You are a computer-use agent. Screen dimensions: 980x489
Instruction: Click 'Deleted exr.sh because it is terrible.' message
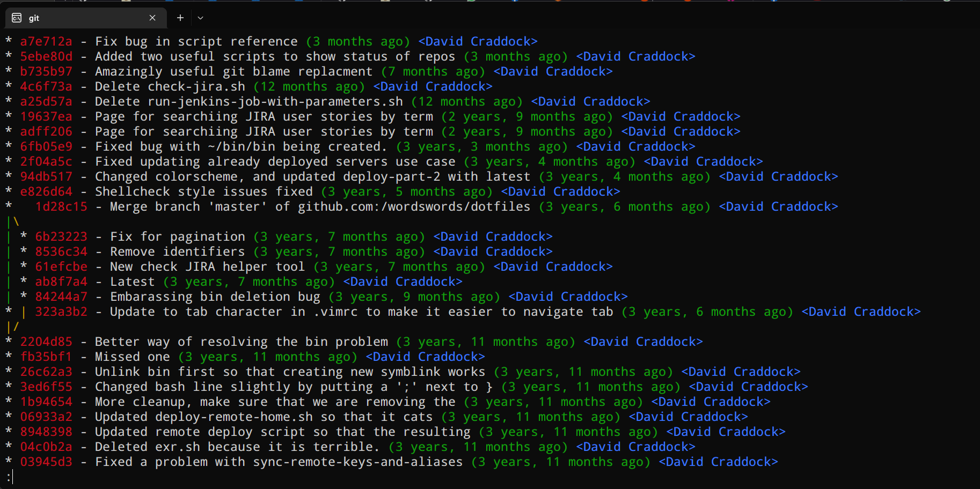(x=238, y=447)
